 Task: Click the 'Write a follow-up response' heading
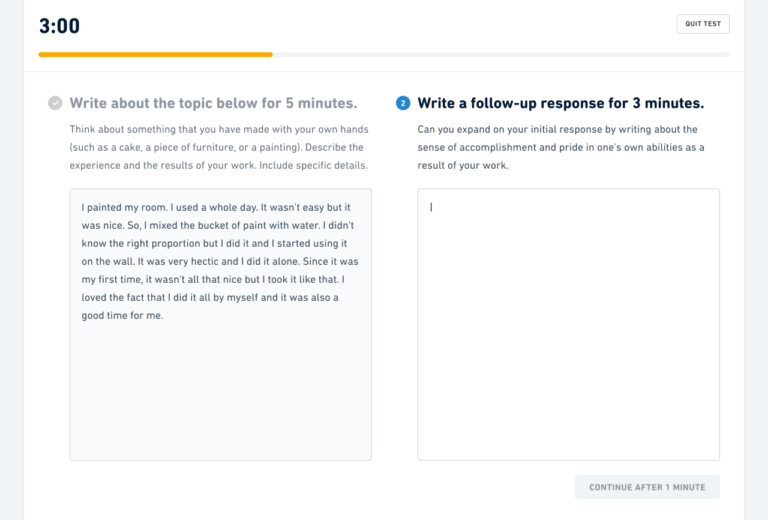[x=560, y=103]
